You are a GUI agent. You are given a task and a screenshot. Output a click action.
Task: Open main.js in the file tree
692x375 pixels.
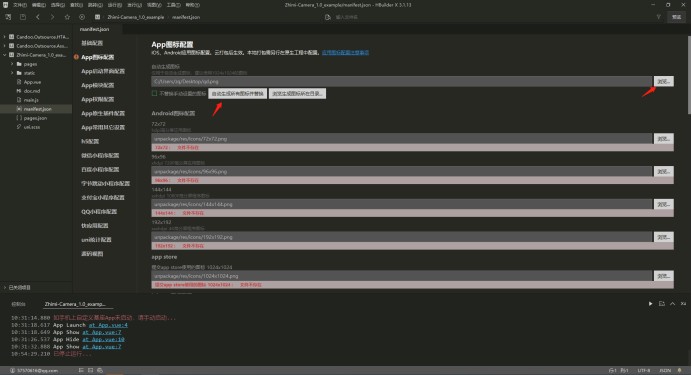click(31, 100)
